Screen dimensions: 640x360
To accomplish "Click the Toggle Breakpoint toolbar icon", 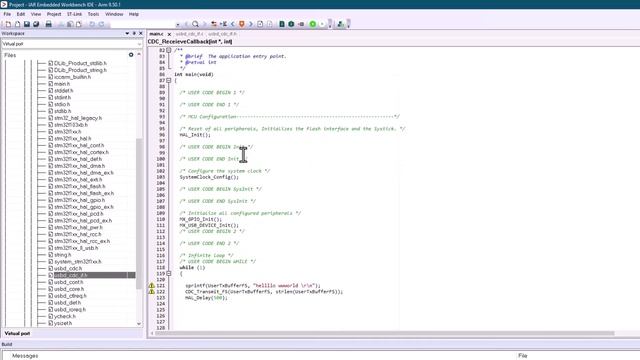I will tap(301, 24).
